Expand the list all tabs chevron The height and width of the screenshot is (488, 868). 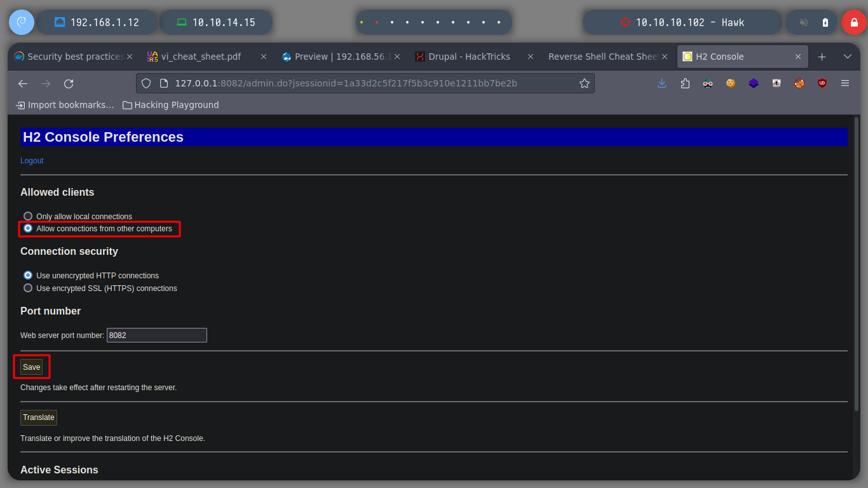click(x=847, y=57)
